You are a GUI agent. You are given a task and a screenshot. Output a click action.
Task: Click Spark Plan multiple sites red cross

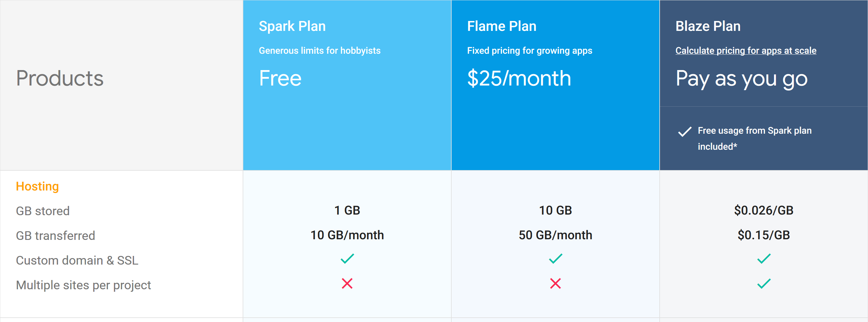point(347,283)
